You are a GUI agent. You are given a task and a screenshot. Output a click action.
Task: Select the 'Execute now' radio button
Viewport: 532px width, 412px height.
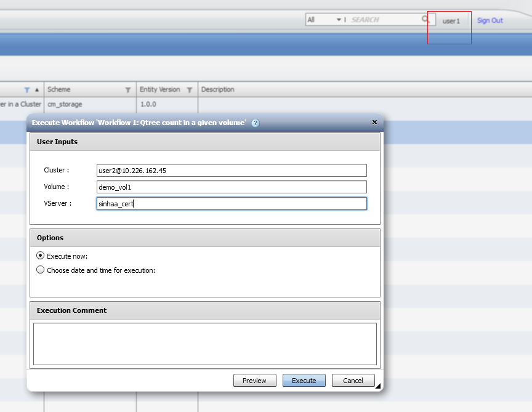click(41, 255)
